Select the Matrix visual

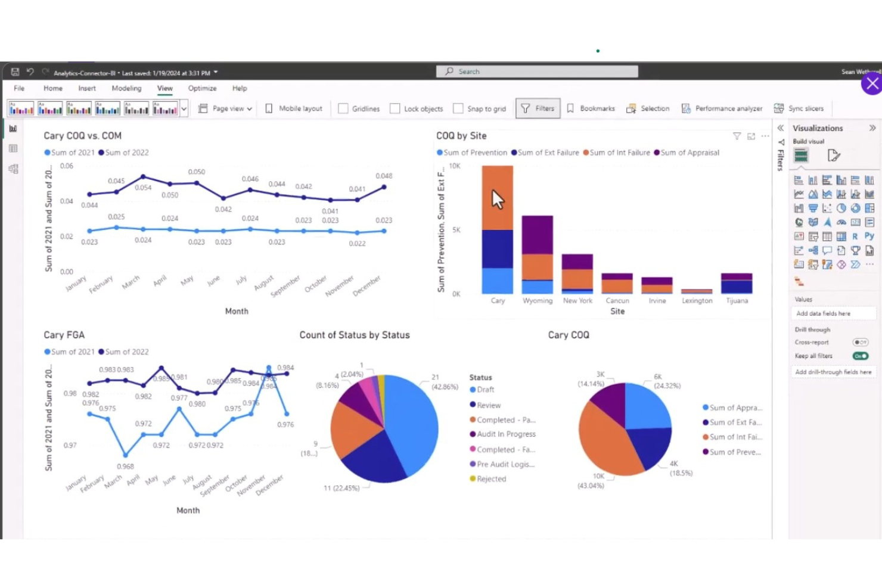point(841,237)
